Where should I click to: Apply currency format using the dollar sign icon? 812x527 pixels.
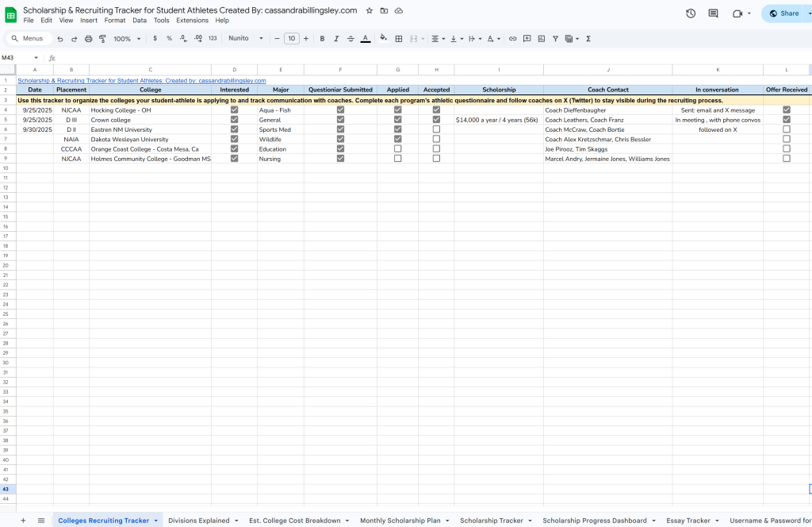(x=155, y=38)
